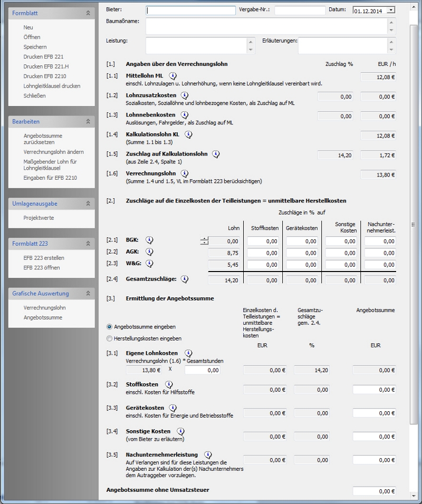The width and height of the screenshot is (422, 504).
Task: Collapse the Bearbeiten sidebar section
Action: 88,122
